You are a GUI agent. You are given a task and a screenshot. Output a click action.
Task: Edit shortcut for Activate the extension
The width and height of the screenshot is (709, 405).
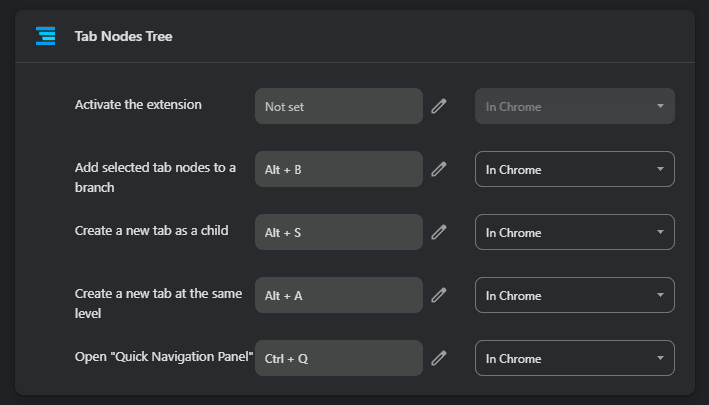438,106
